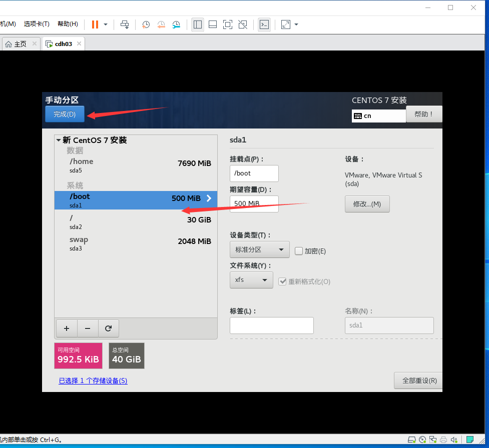Viewport: 489px width, 448px height.
Task: Select the /boot sda1 partition row
Action: tap(136, 200)
